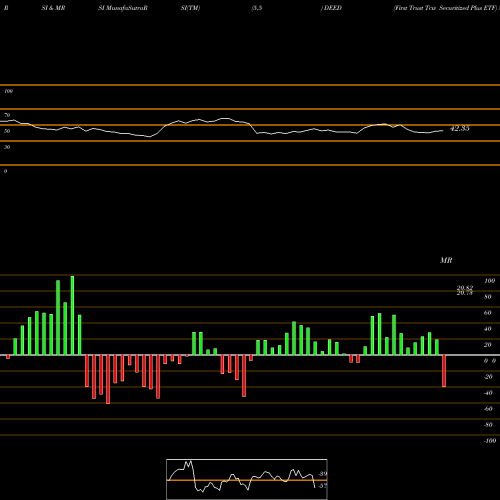Click the RSI scale label 30
Image resolution: width=500 pixels, height=500 pixels.
7,147
